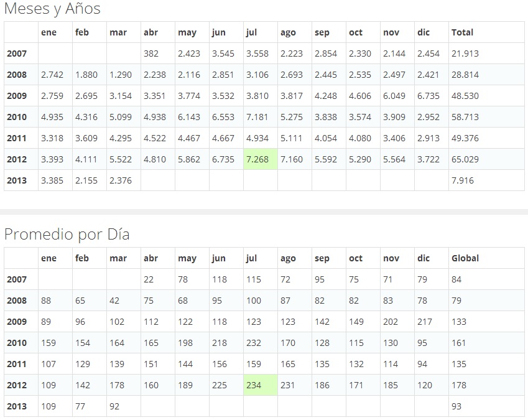Click the Global column header
This screenshot has width=528, height=420.
pyautogui.click(x=465, y=258)
